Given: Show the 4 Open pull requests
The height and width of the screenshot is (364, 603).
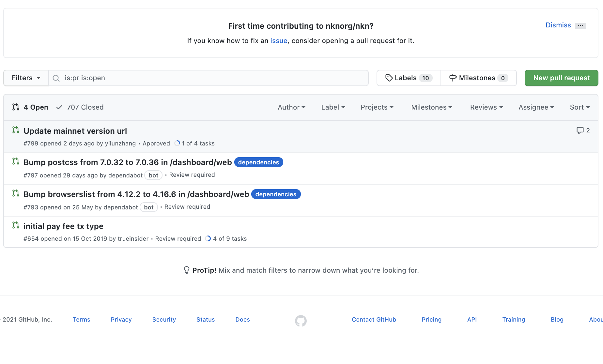Looking at the screenshot, I should (30, 107).
